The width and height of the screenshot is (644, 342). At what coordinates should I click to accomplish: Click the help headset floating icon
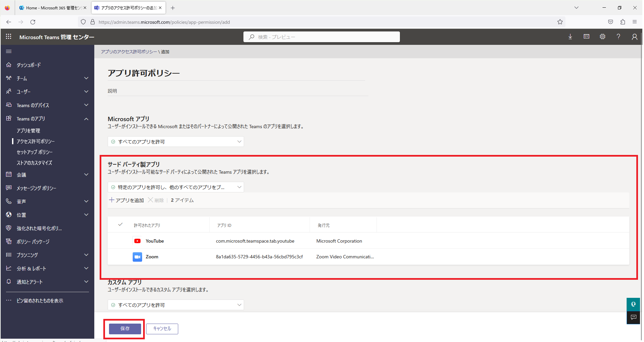click(x=633, y=304)
